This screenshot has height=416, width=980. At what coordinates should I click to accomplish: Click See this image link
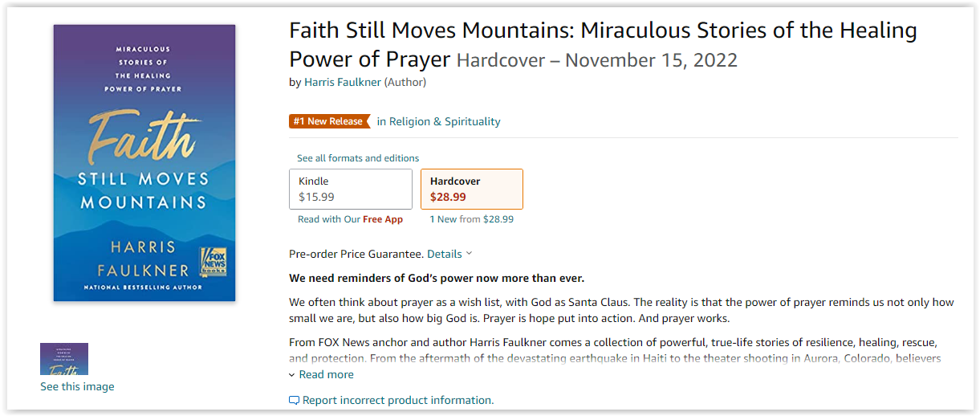[x=77, y=386]
